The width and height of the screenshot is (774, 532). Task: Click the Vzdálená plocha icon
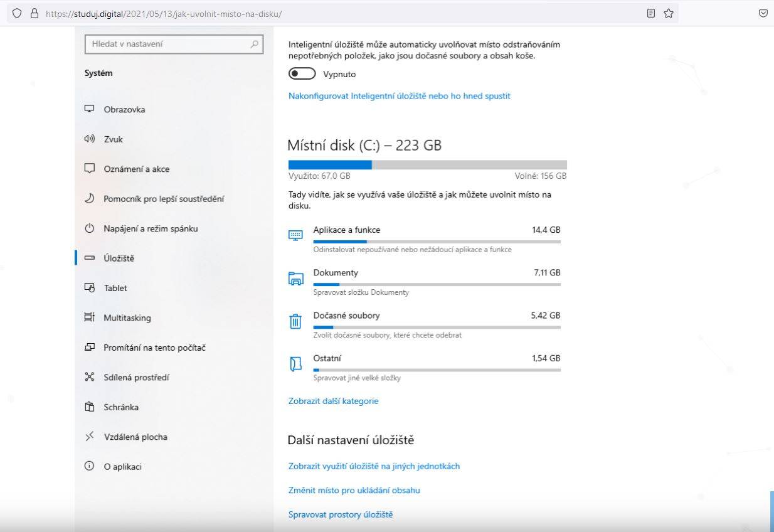(89, 437)
